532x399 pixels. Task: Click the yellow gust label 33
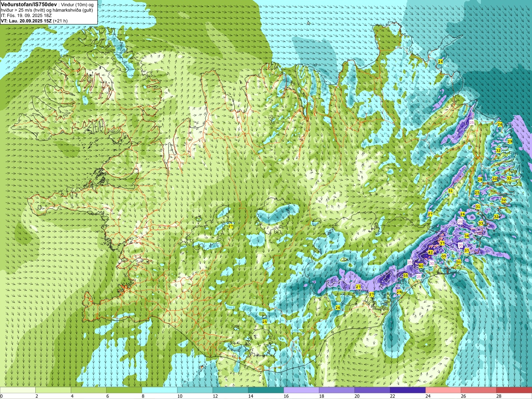[481, 223]
